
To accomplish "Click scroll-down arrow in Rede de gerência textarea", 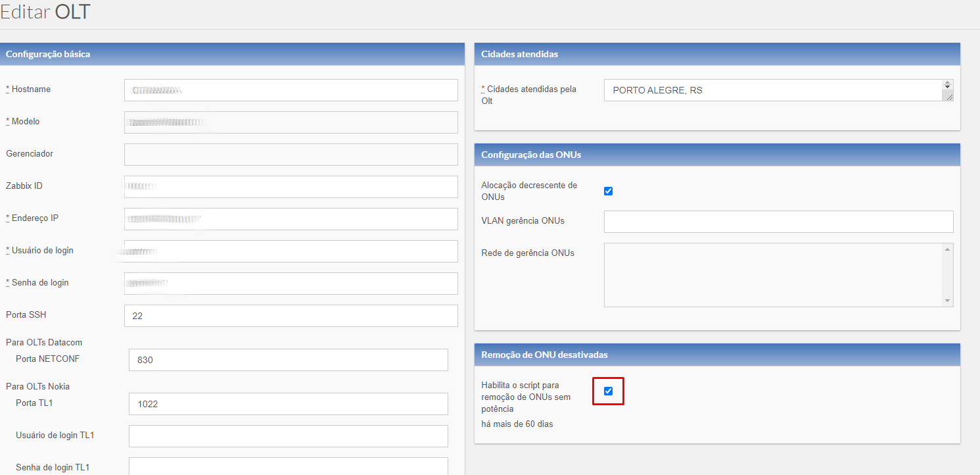I will 947,301.
